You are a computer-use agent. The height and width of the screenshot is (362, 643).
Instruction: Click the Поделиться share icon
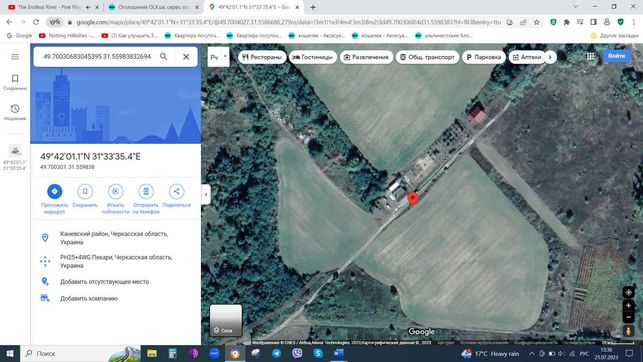[176, 191]
